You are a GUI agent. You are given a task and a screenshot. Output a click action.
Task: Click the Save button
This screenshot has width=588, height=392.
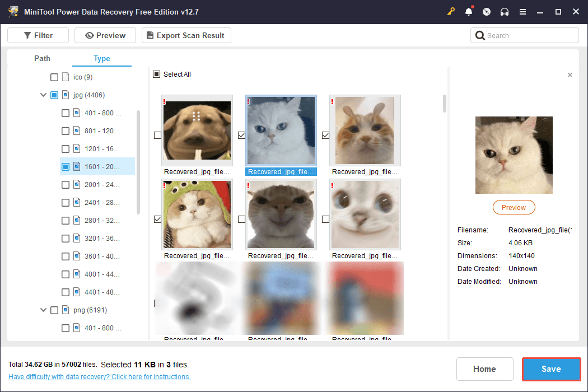(551, 369)
